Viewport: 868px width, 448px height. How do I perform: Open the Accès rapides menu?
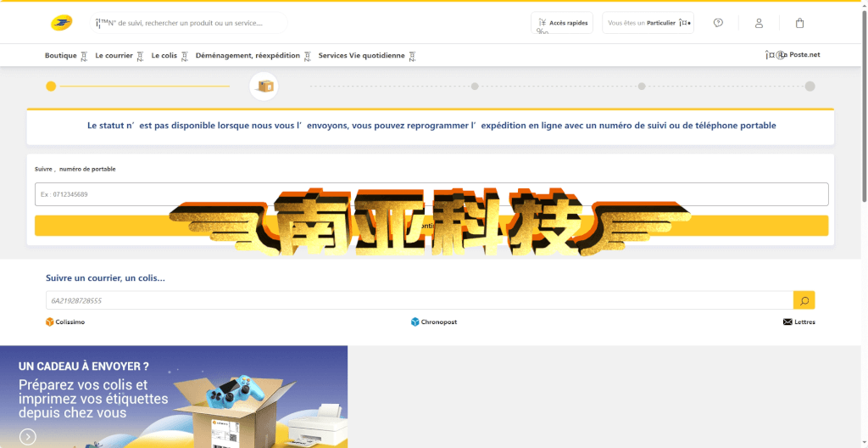coord(562,23)
